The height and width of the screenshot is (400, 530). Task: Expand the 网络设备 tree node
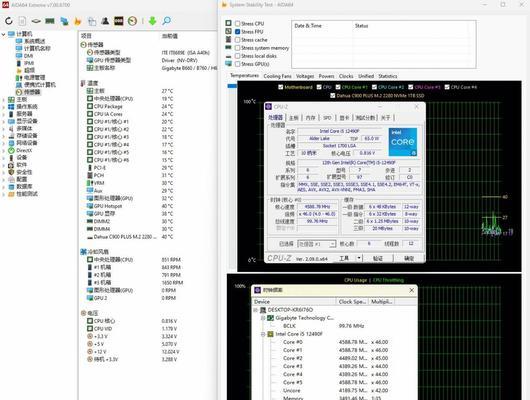coord(3,143)
